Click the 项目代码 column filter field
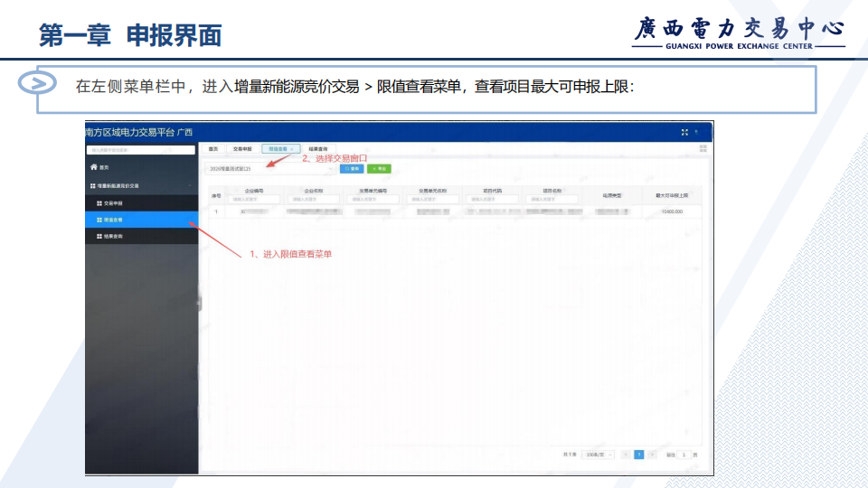Image resolution: width=868 pixels, height=488 pixels. pos(492,199)
